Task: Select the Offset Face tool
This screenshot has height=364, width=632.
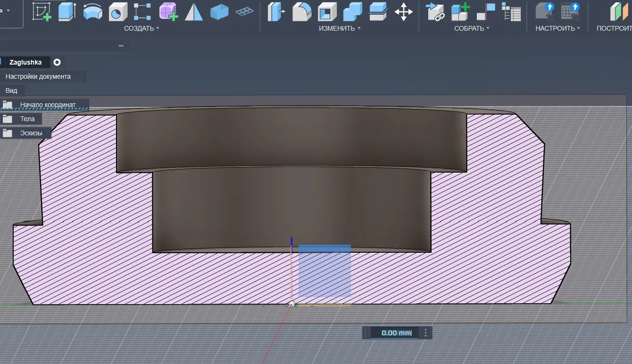Action: click(378, 12)
